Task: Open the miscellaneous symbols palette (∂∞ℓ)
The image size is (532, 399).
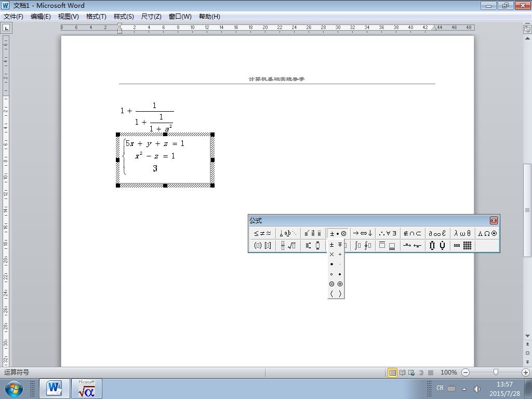Action: (x=437, y=233)
